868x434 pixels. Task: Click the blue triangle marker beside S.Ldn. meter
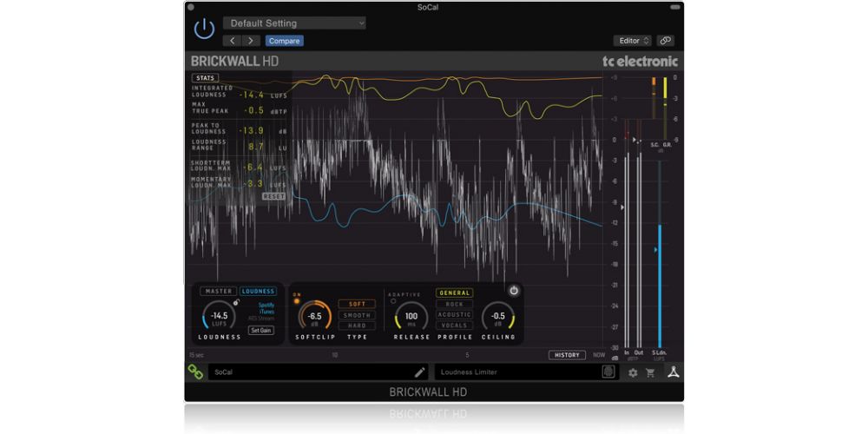click(x=655, y=250)
